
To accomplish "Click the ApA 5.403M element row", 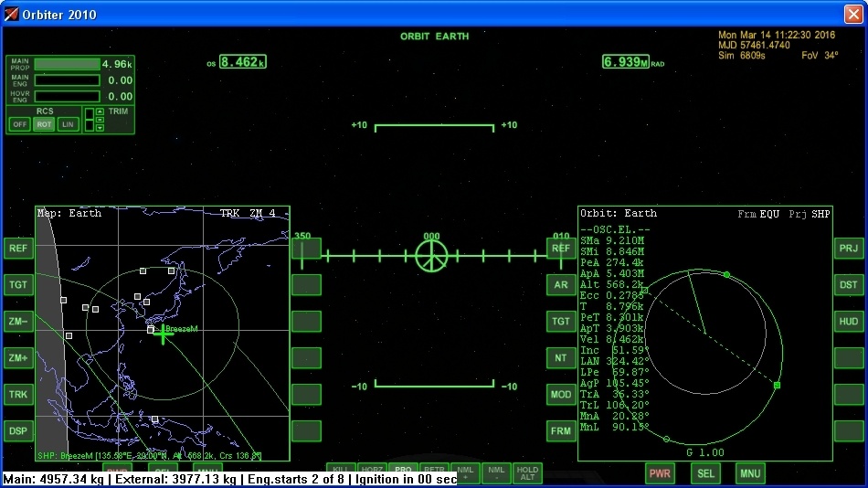I will tap(612, 273).
